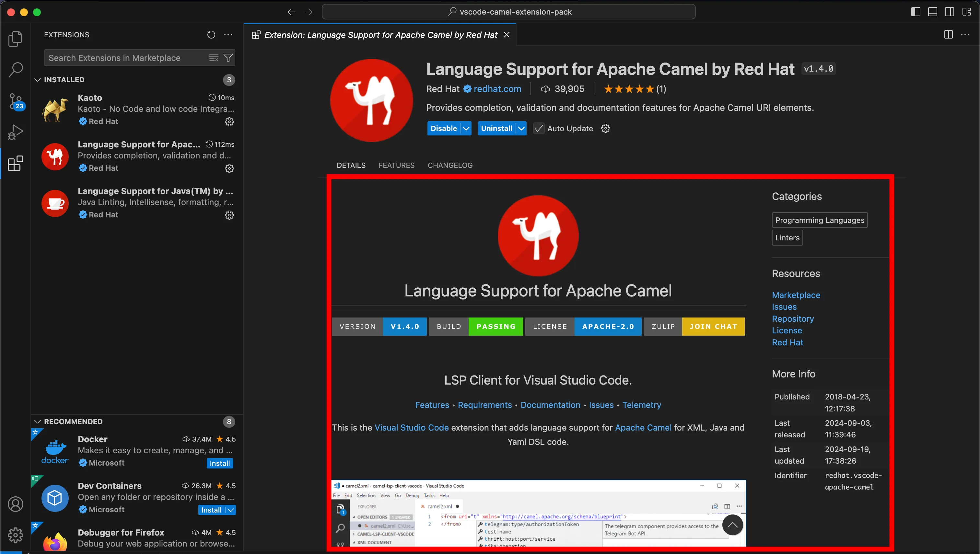The height and width of the screenshot is (554, 980).
Task: Open manage gear for Language Support for Java
Action: tap(229, 215)
